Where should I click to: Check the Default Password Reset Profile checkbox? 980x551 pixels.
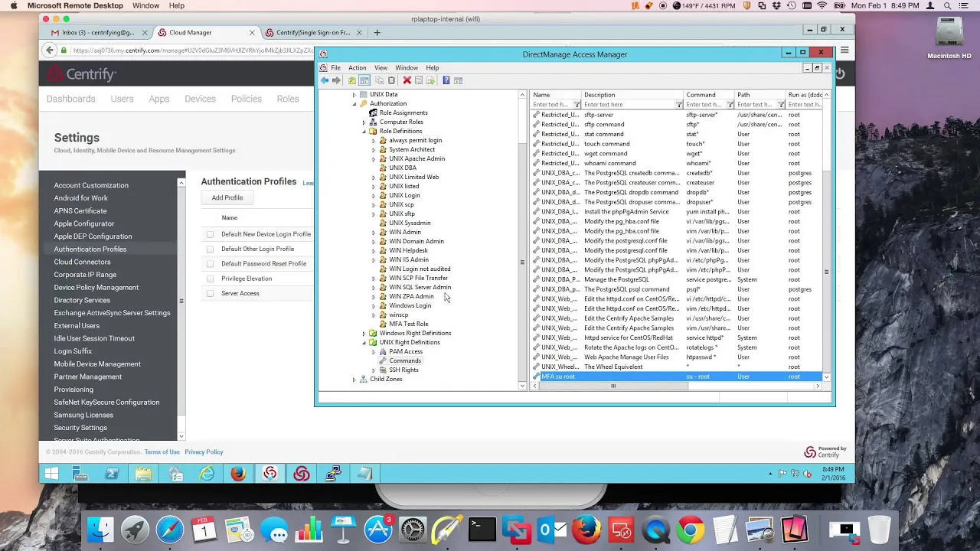[x=210, y=264]
